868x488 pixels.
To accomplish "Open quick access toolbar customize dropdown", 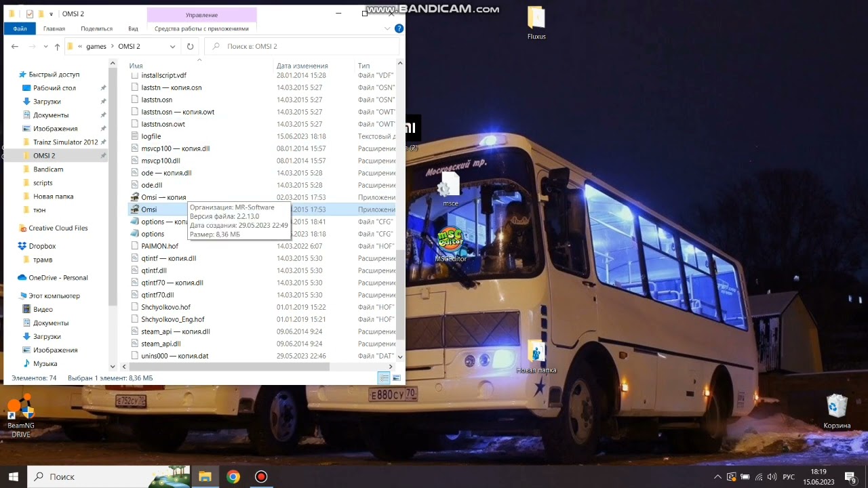I will coord(51,14).
